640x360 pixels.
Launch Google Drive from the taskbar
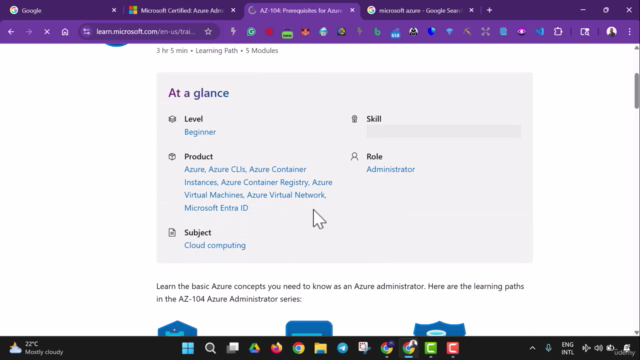click(x=254, y=348)
